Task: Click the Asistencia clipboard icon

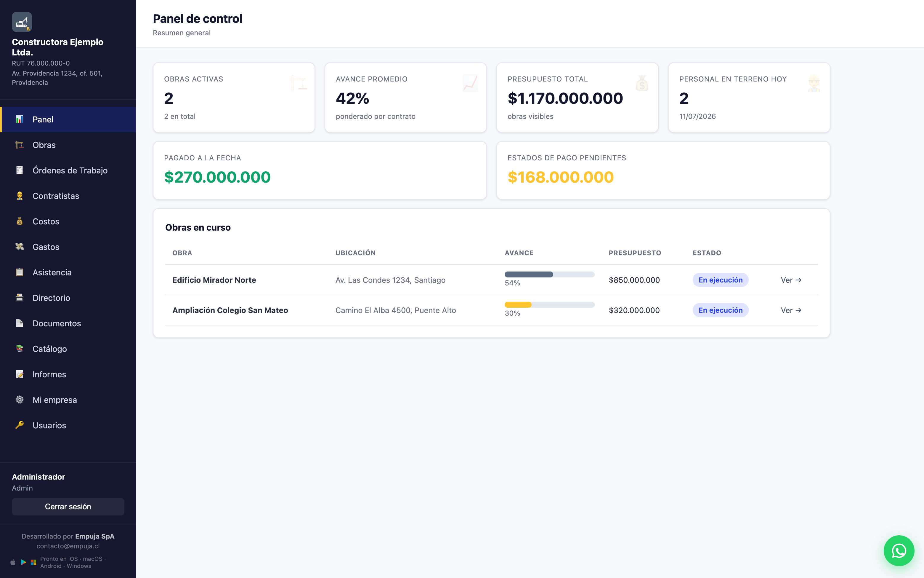Action: coord(20,272)
